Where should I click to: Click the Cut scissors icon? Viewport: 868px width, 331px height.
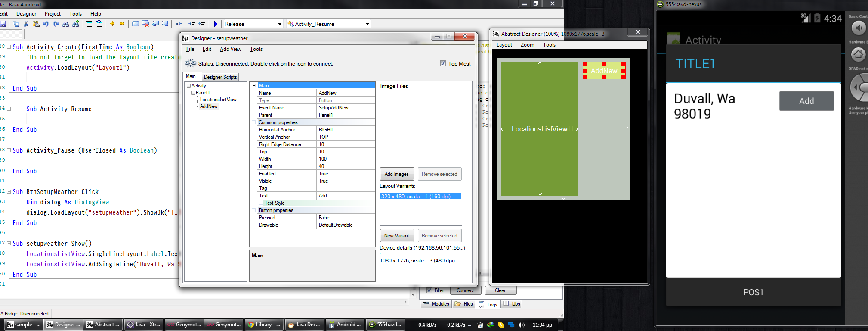tap(26, 24)
